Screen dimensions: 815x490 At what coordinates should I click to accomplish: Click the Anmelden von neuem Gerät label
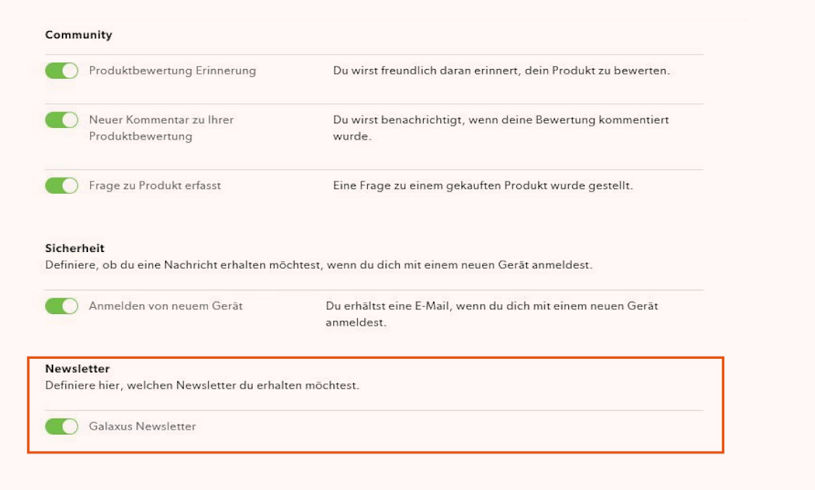point(166,306)
